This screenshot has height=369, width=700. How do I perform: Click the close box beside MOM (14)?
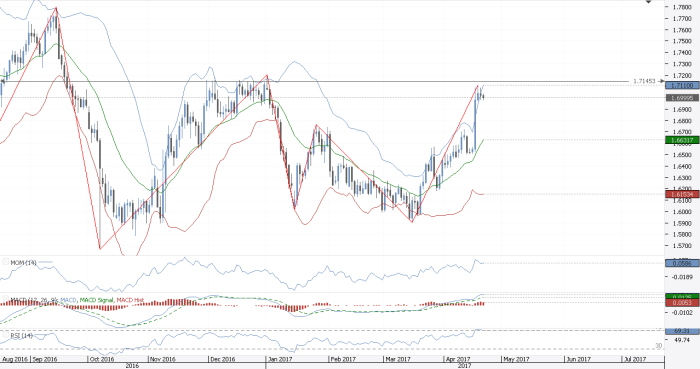[5, 262]
